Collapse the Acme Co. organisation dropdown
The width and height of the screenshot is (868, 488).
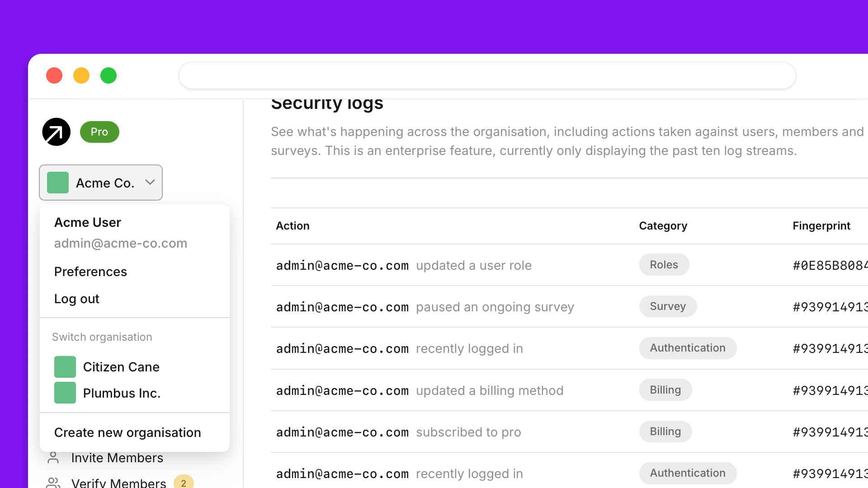pyautogui.click(x=101, y=183)
